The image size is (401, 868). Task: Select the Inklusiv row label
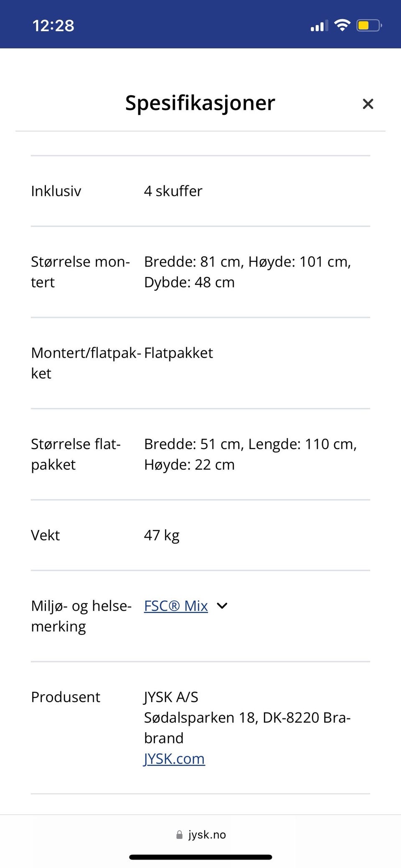pyautogui.click(x=56, y=191)
